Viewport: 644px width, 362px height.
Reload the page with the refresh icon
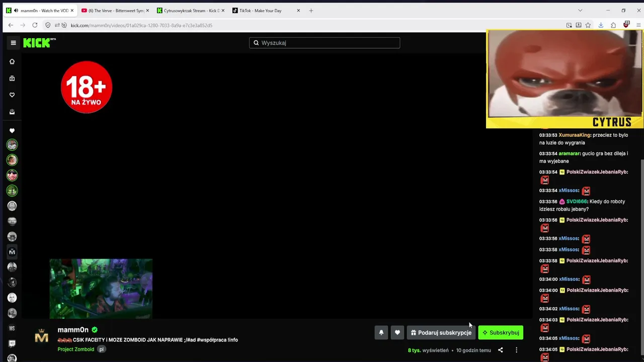pos(35,25)
